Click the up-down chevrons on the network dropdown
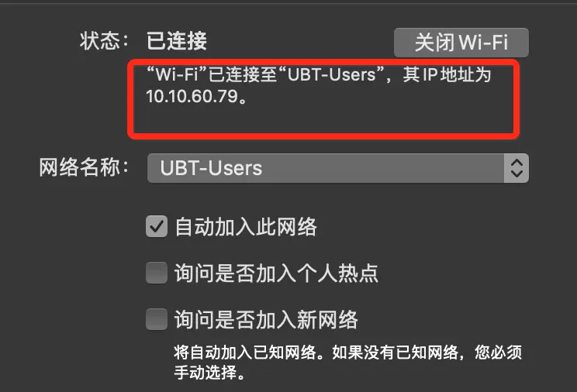The image size is (577, 392). click(517, 168)
